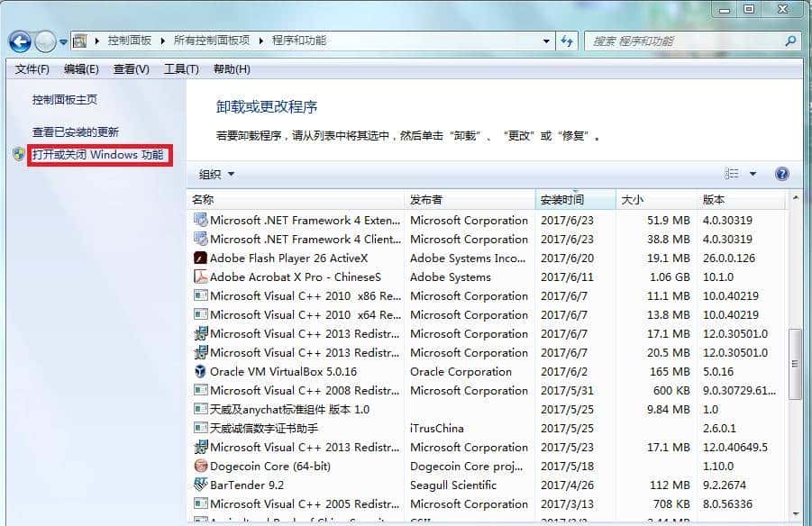Select the Dogecoin Core (64-bit) program icon
Image resolution: width=812 pixels, height=526 pixels.
[x=203, y=467]
